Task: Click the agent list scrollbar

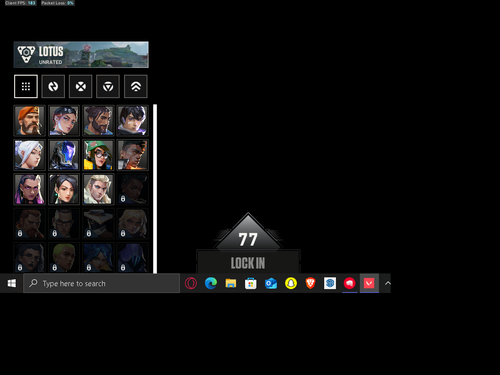Action: (x=155, y=189)
